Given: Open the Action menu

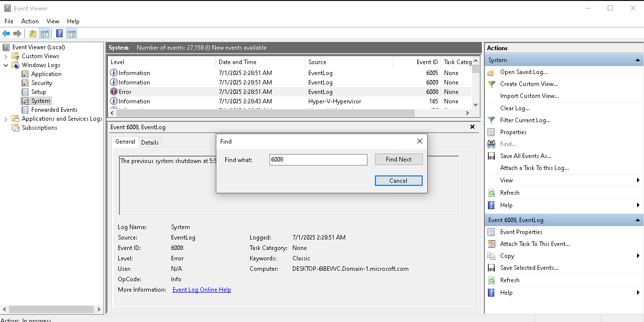Looking at the screenshot, I should [30, 21].
